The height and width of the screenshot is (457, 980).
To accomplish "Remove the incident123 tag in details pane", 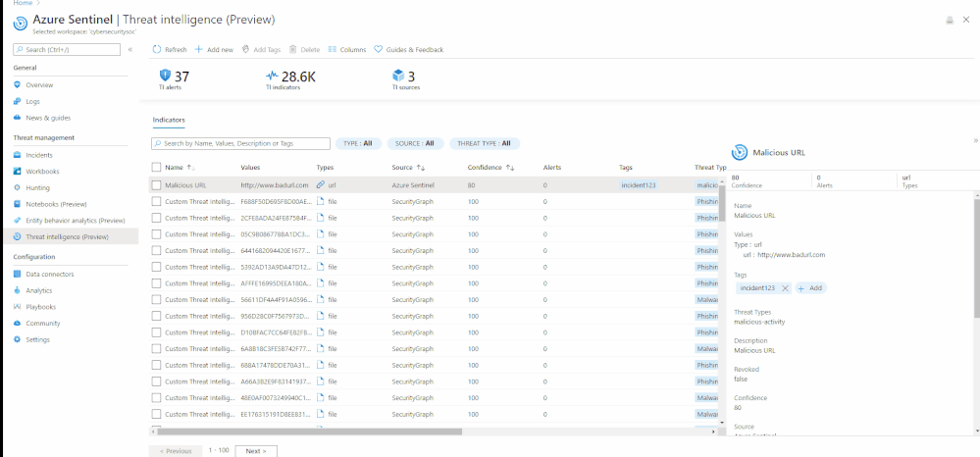I will 785,288.
